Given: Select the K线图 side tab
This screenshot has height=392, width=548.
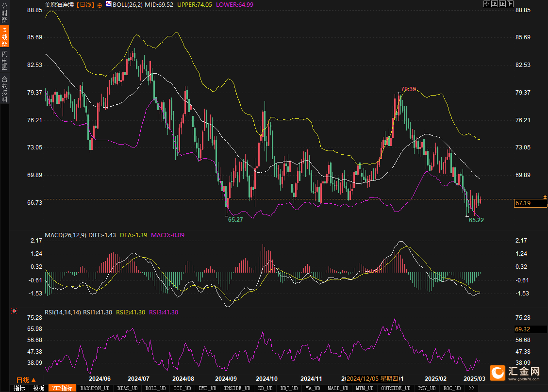Looking at the screenshot, I should pyautogui.click(x=4, y=36).
